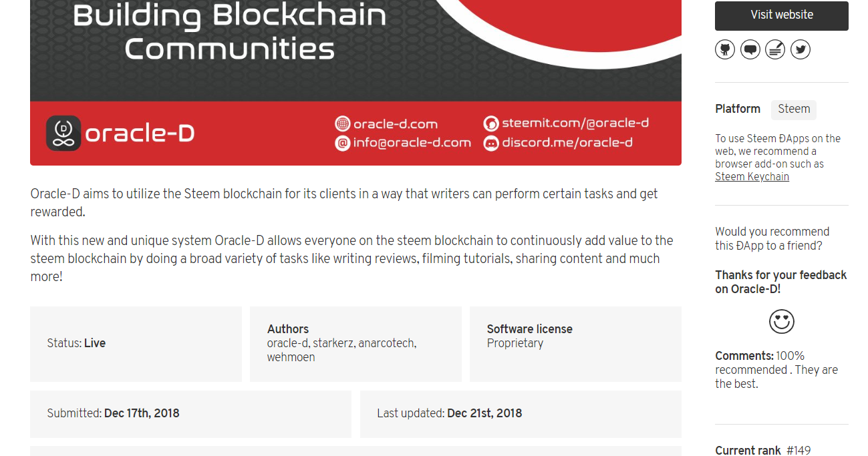Image resolution: width=868 pixels, height=456 pixels.
Task: Click author name anarcotech
Action: pyautogui.click(x=388, y=343)
